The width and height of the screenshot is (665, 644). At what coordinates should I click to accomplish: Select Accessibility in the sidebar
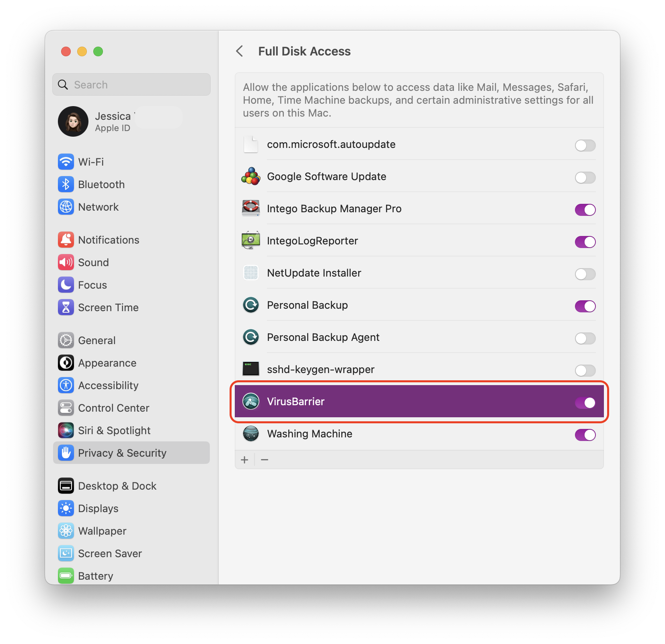click(x=131, y=386)
